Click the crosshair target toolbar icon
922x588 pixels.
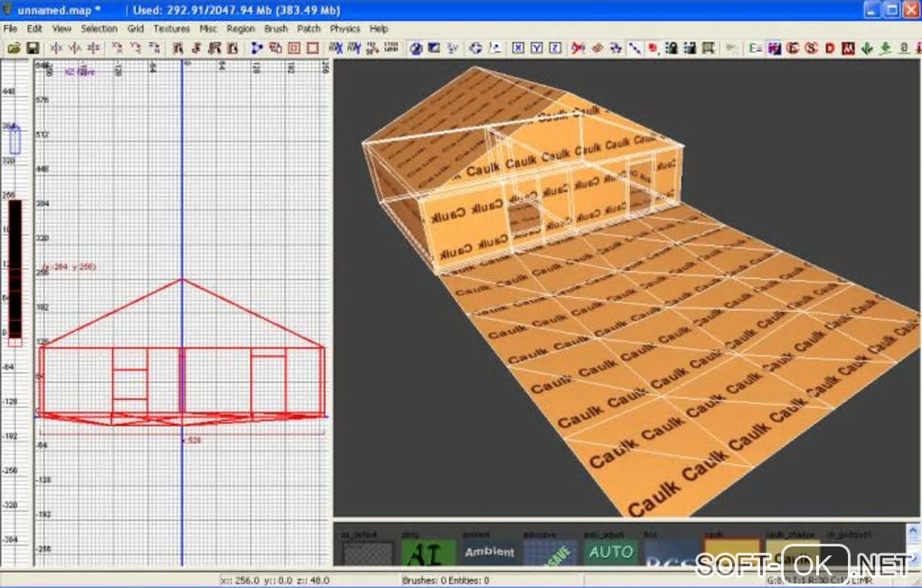475,48
